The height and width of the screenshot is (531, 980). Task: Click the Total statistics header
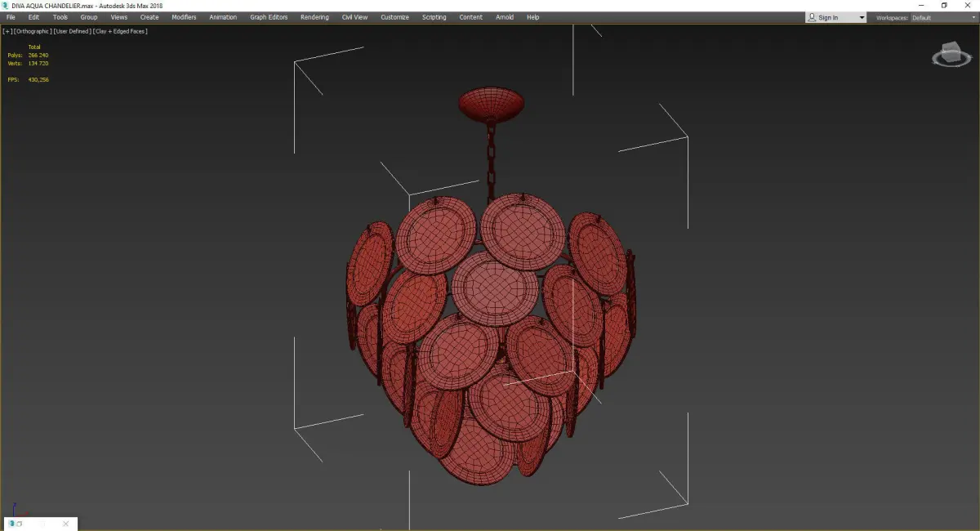click(x=33, y=47)
